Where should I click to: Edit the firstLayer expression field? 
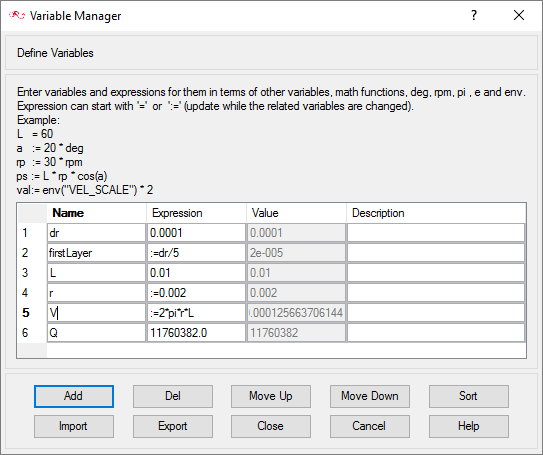[x=196, y=253]
